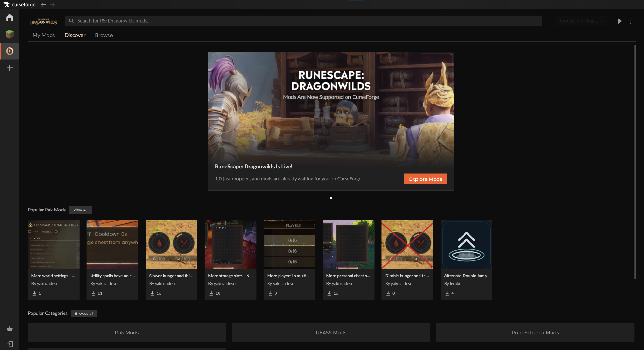This screenshot has width=644, height=350.
Task: Click Browse all for Popular Categories
Action: [x=84, y=314]
